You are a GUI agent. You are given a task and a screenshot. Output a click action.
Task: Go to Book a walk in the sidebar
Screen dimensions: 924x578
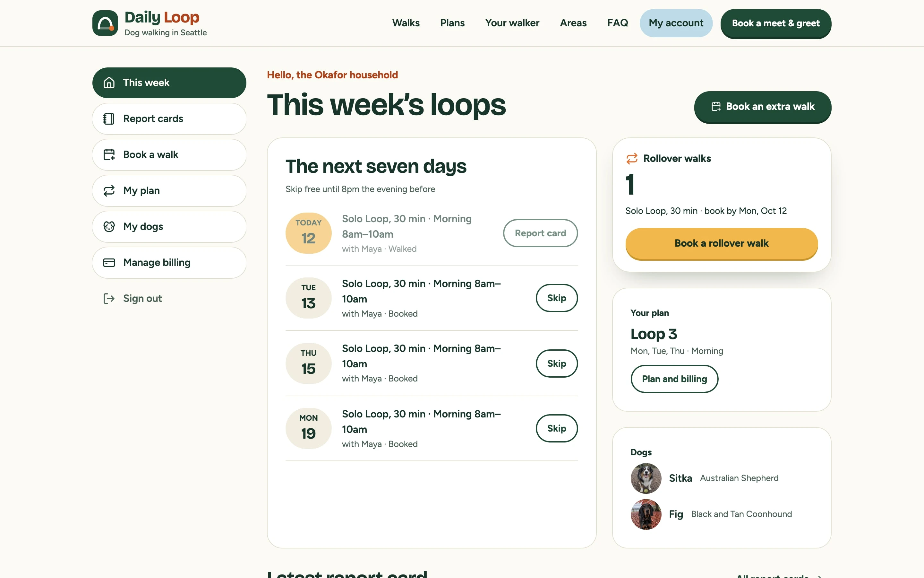169,154
